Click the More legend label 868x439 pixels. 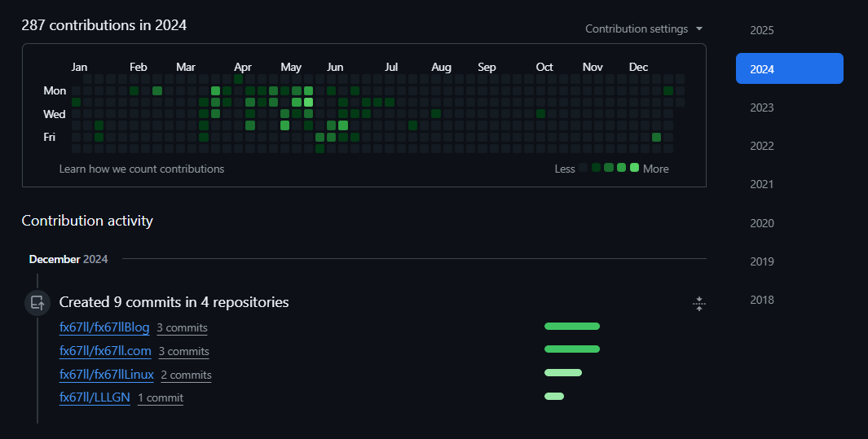click(x=656, y=169)
